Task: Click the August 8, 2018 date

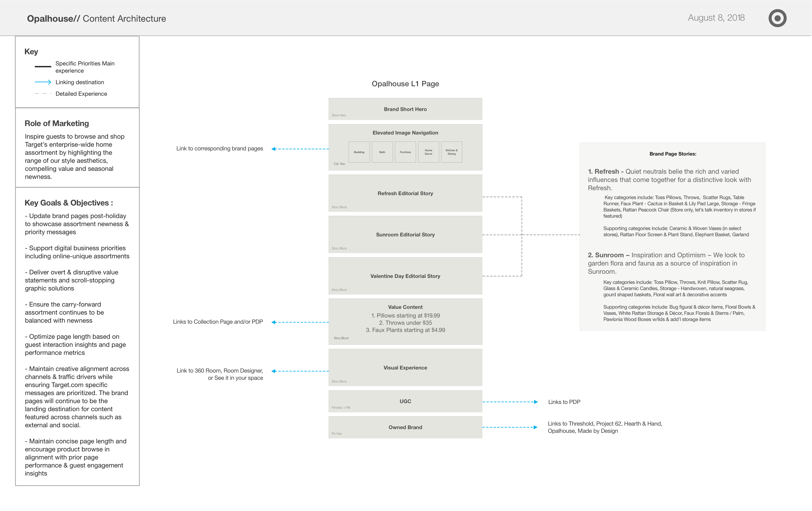Action: [x=716, y=18]
